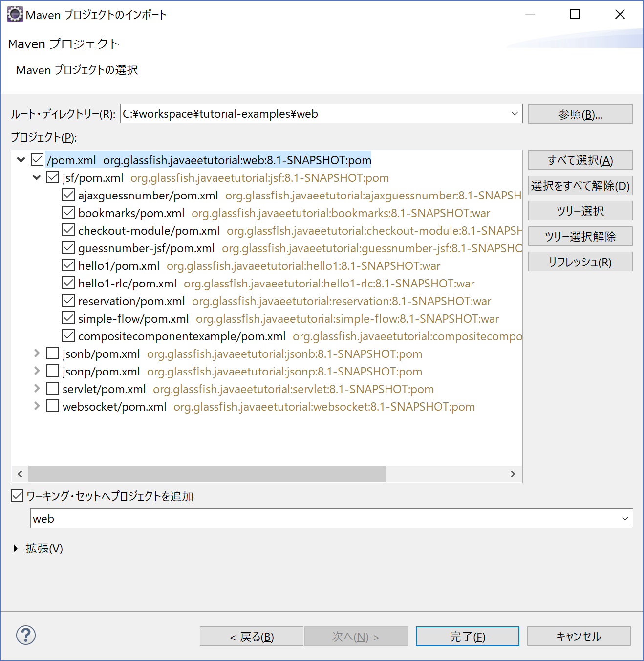The width and height of the screenshot is (644, 661).
Task: Check the jsonp/pom.xml checkbox
Action: click(x=53, y=371)
